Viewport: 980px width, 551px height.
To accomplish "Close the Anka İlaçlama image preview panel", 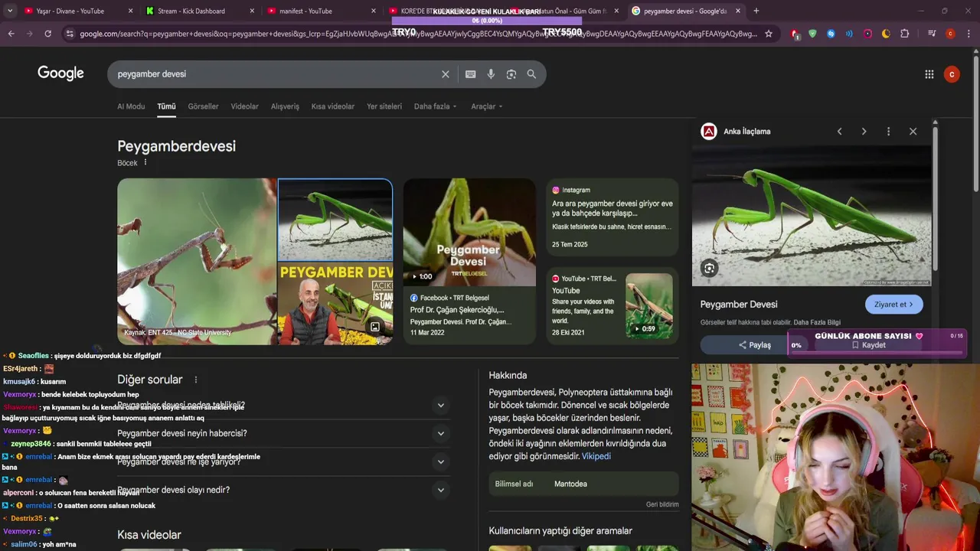I will coord(913,132).
